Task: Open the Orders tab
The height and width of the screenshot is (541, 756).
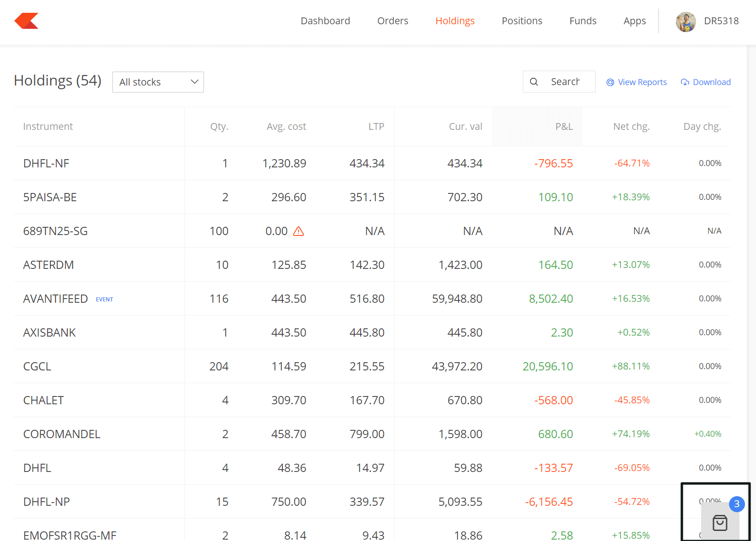Action: 393,21
